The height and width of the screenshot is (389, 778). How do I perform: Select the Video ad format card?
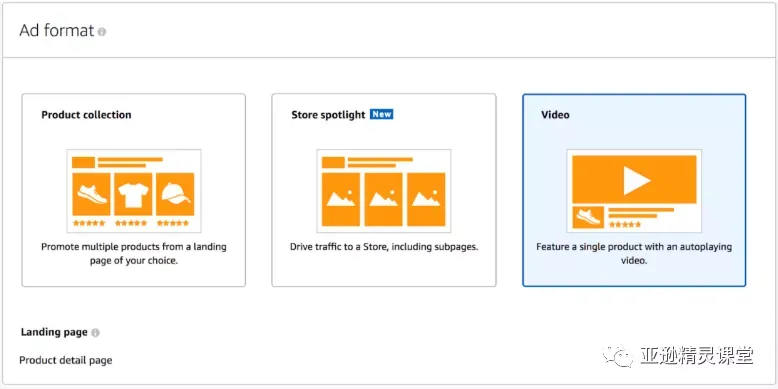pos(634,190)
